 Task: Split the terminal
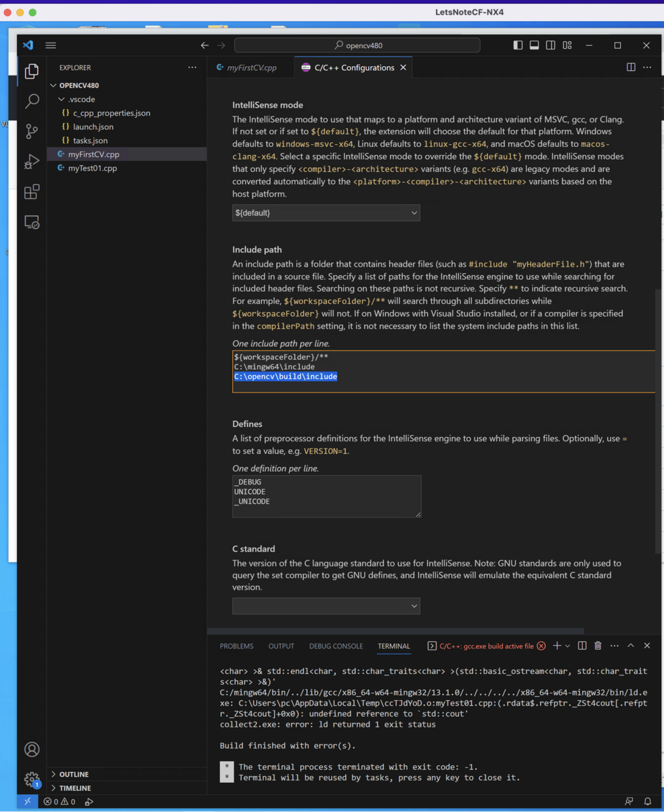point(582,646)
